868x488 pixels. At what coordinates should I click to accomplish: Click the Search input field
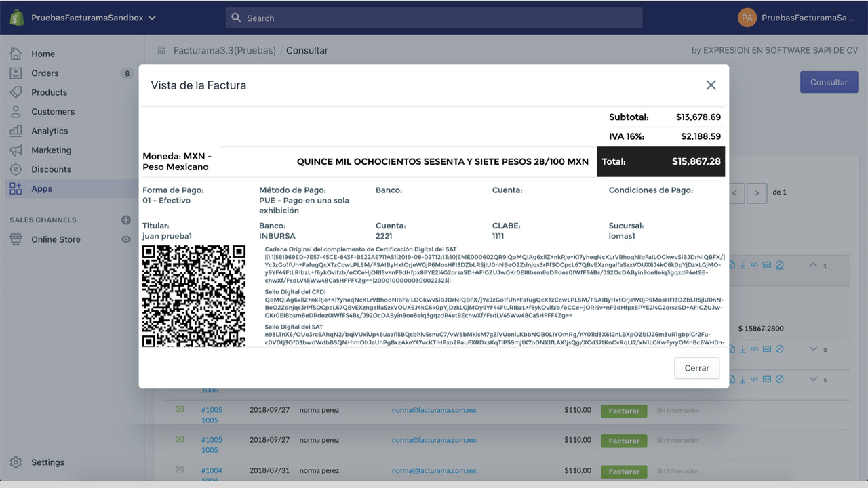434,17
